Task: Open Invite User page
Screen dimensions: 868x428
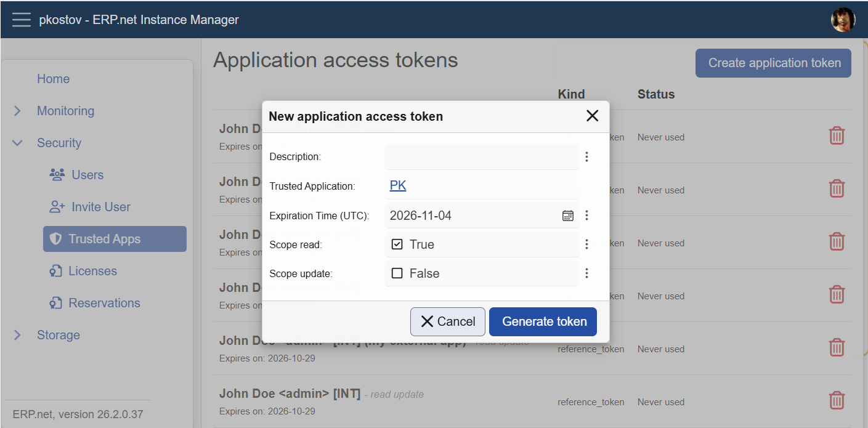Action: coord(101,207)
